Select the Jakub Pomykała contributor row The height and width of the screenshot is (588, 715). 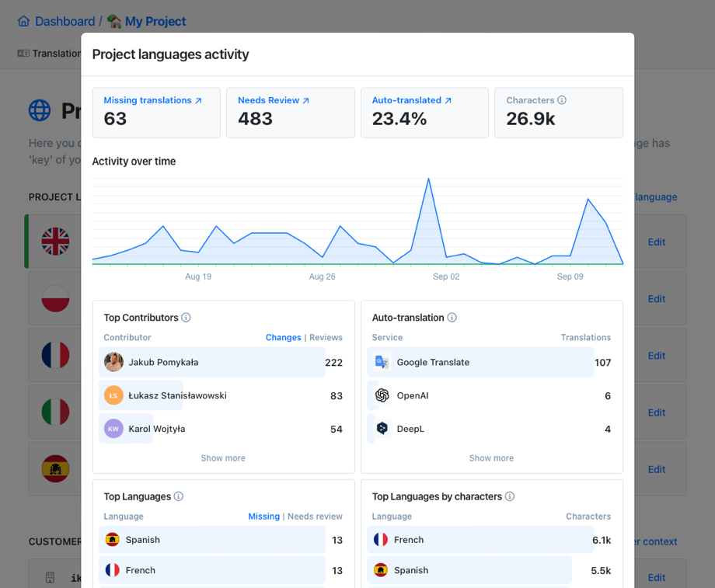pos(223,362)
